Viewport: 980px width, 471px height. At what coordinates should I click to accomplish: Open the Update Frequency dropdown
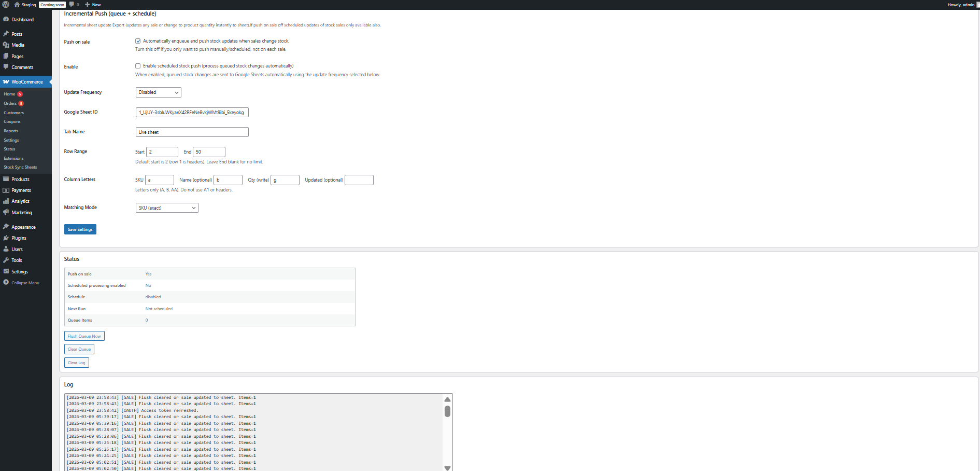click(158, 92)
